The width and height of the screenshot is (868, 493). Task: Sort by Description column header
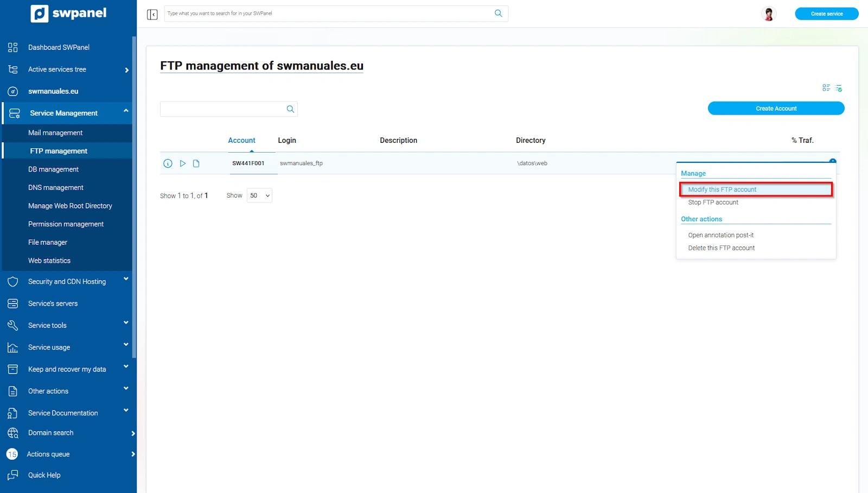[x=398, y=141]
